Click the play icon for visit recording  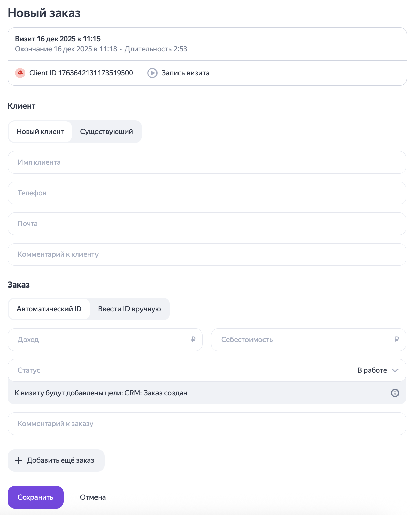pos(152,73)
